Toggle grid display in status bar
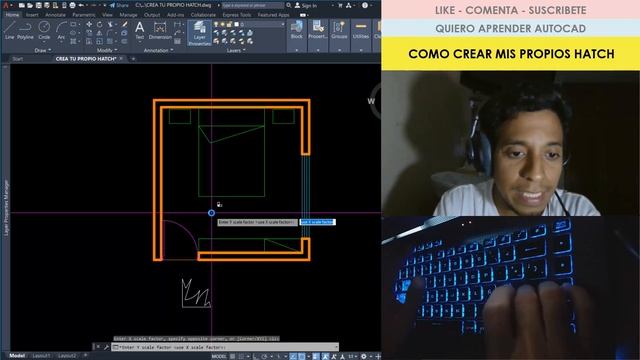 [233, 356]
